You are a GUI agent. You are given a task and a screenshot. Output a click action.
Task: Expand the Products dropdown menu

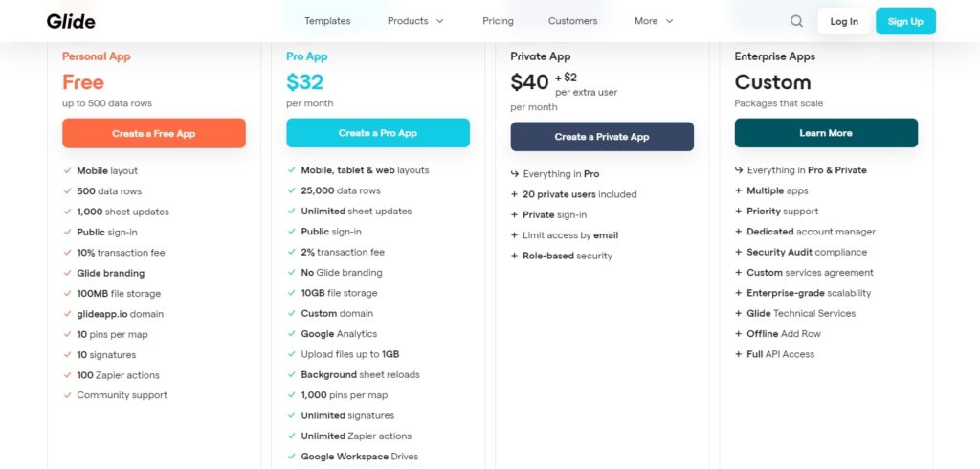pos(415,21)
